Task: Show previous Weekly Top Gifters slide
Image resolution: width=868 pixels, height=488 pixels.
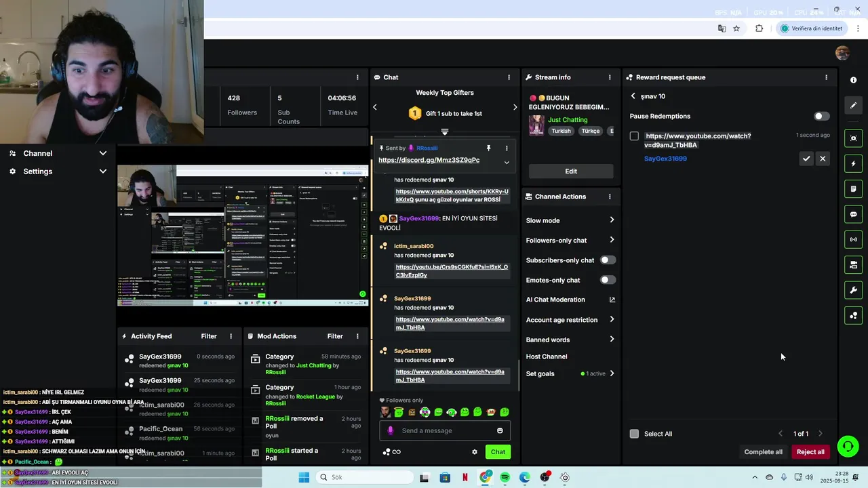Action: coord(375,107)
